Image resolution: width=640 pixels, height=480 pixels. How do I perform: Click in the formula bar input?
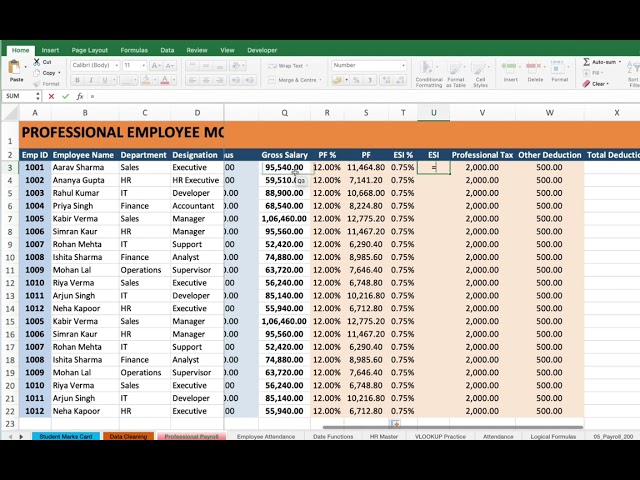[363, 96]
